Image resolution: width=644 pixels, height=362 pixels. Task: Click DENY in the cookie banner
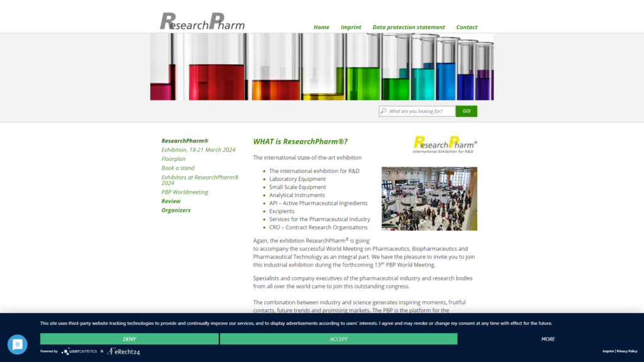click(x=130, y=339)
